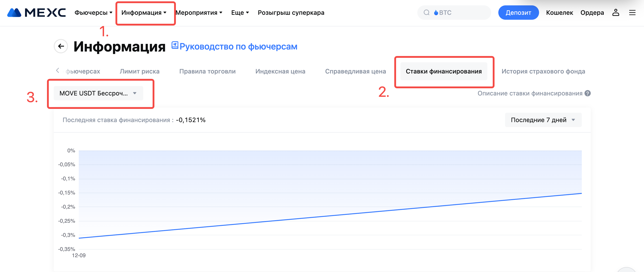Switch to Лимит риска tab

point(139,71)
